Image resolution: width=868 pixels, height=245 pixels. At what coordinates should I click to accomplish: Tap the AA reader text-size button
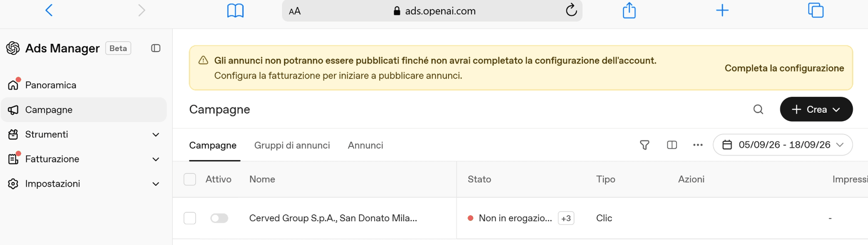pos(295,11)
